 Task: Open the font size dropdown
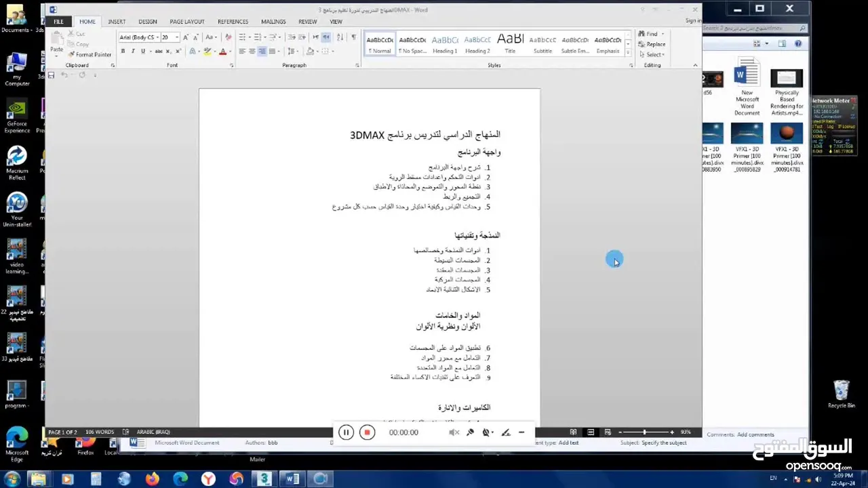tap(177, 37)
